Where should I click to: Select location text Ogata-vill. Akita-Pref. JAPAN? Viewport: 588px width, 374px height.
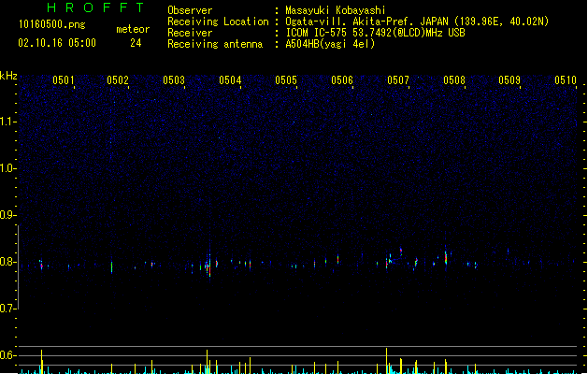coord(366,22)
